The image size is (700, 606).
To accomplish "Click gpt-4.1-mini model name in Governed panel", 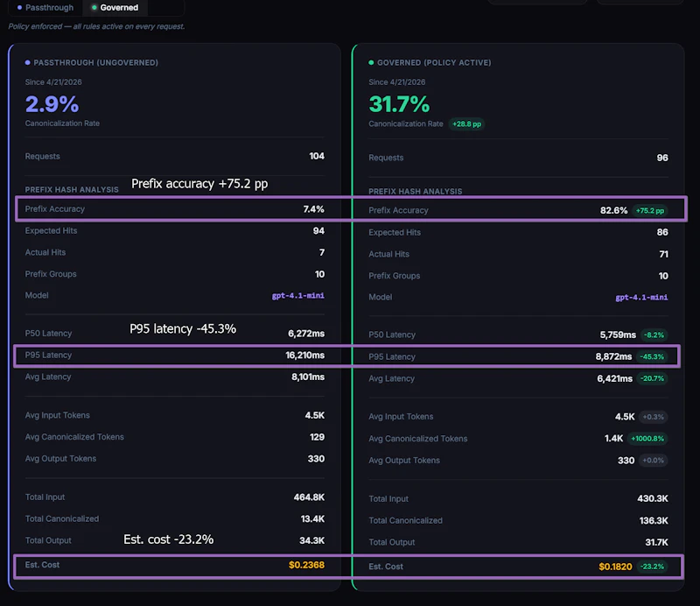I will click(641, 297).
